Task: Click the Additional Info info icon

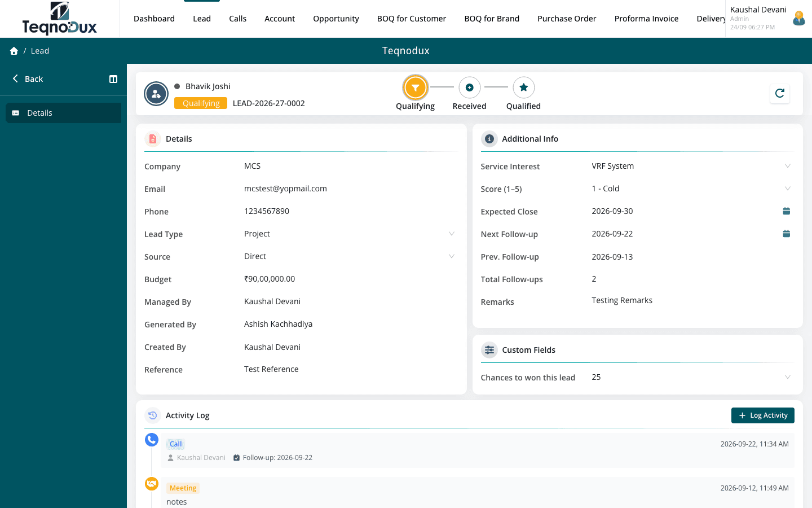Action: 489,139
